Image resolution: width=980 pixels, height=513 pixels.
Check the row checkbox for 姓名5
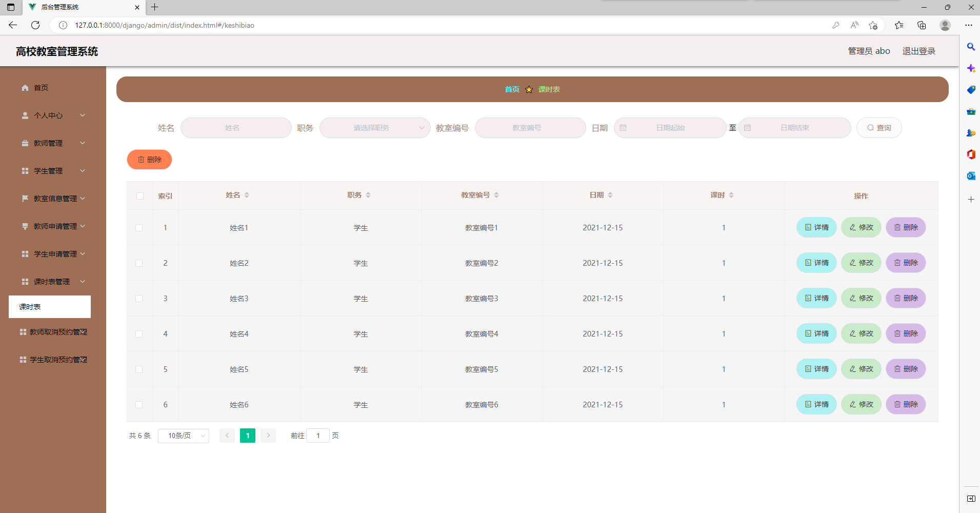click(139, 369)
